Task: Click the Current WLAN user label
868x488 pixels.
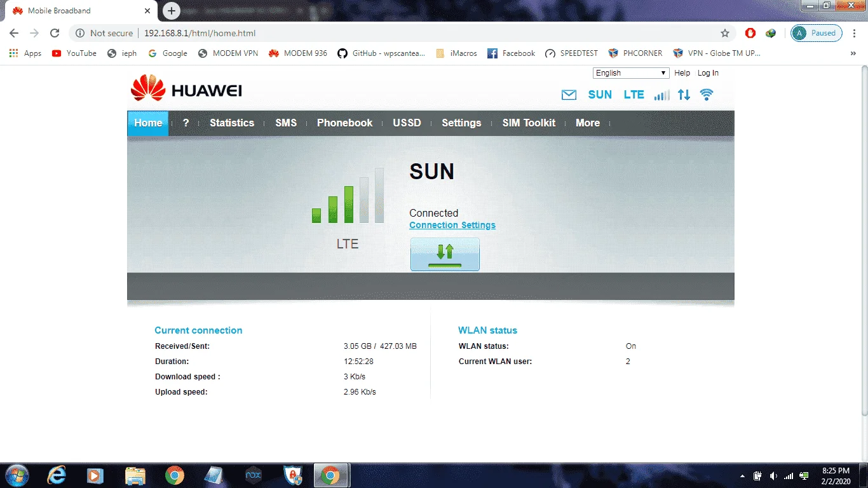Action: (x=495, y=362)
